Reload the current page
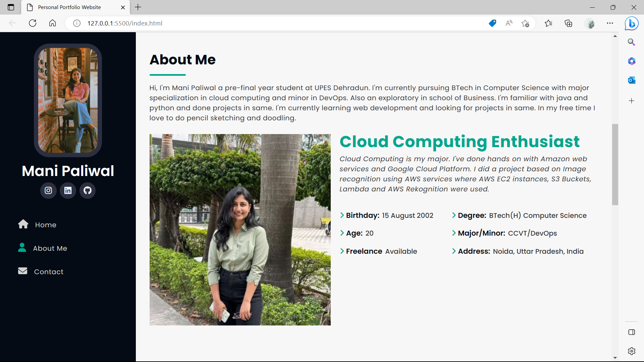 point(33,23)
